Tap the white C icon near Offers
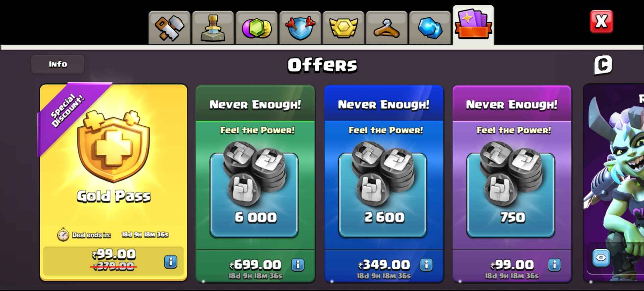Viewport: 644px width, 291px height. click(603, 65)
